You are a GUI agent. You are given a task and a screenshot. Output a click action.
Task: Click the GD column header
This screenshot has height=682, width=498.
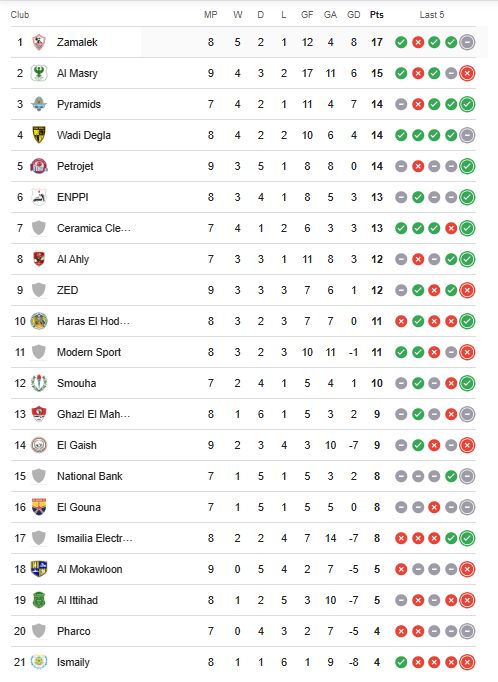point(354,15)
